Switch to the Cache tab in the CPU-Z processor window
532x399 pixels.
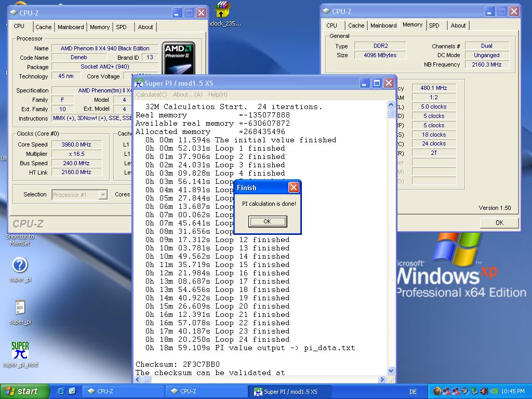click(x=44, y=27)
